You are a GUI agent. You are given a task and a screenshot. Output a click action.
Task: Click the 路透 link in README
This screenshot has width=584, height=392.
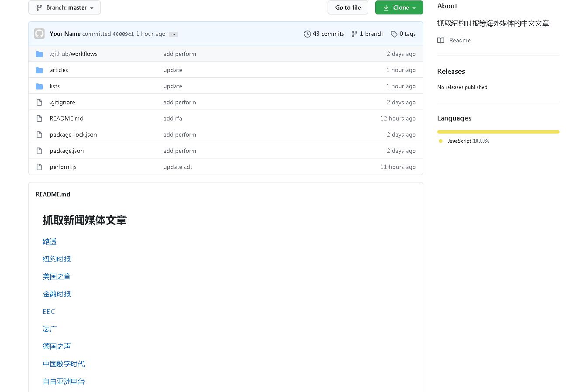pos(50,241)
